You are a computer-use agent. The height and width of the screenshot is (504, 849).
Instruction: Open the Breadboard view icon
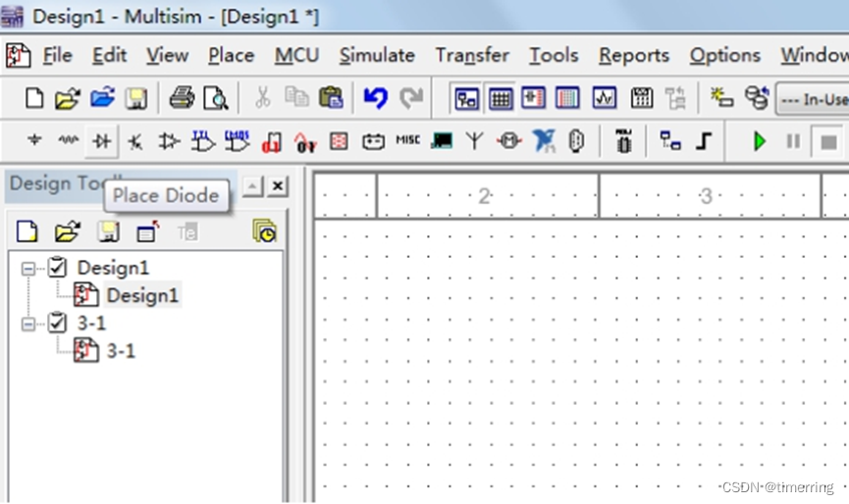pos(567,98)
